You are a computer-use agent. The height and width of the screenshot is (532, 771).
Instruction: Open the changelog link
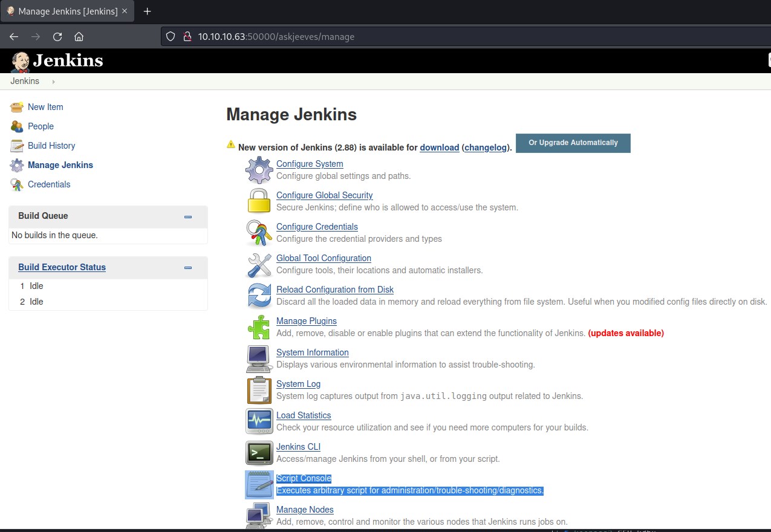tap(486, 148)
